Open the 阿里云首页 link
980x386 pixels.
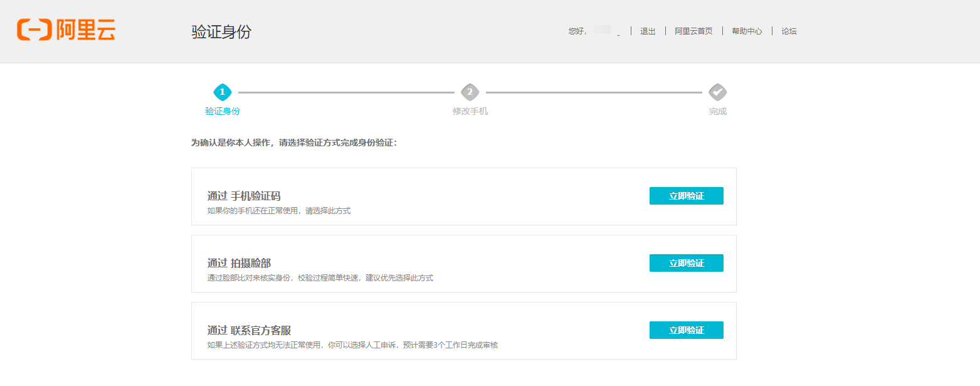tap(693, 31)
